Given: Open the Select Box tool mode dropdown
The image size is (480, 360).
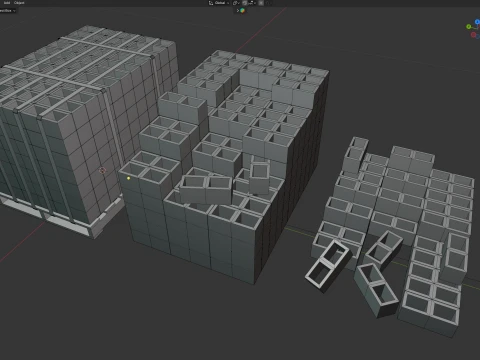Looking at the screenshot, I should tap(8, 11).
